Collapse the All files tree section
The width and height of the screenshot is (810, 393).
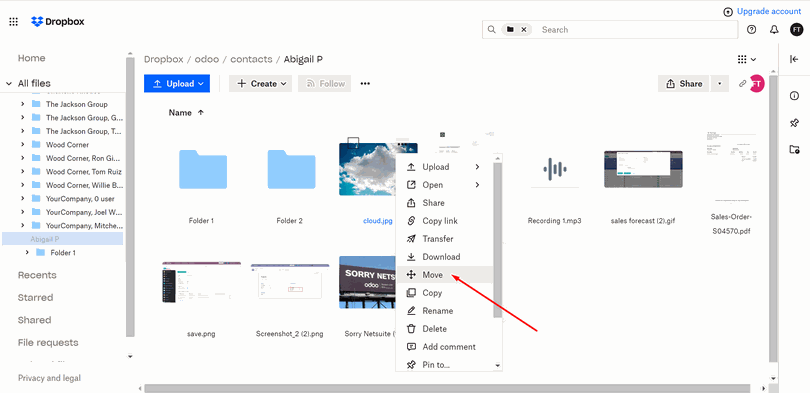click(x=9, y=83)
